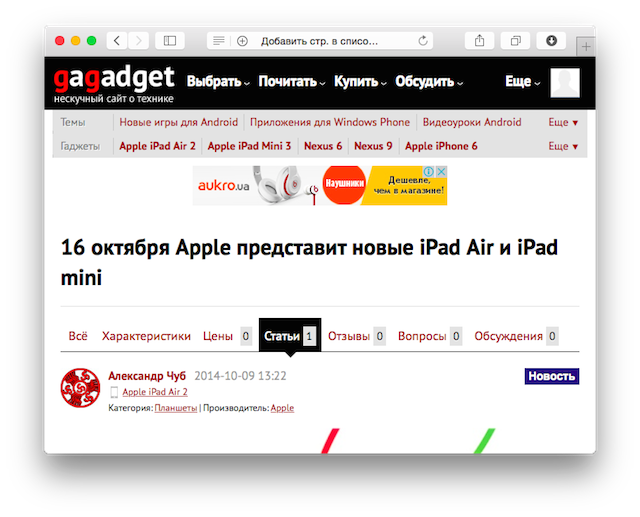
Task: Open author Александр Чуб profile
Action: coord(147,376)
